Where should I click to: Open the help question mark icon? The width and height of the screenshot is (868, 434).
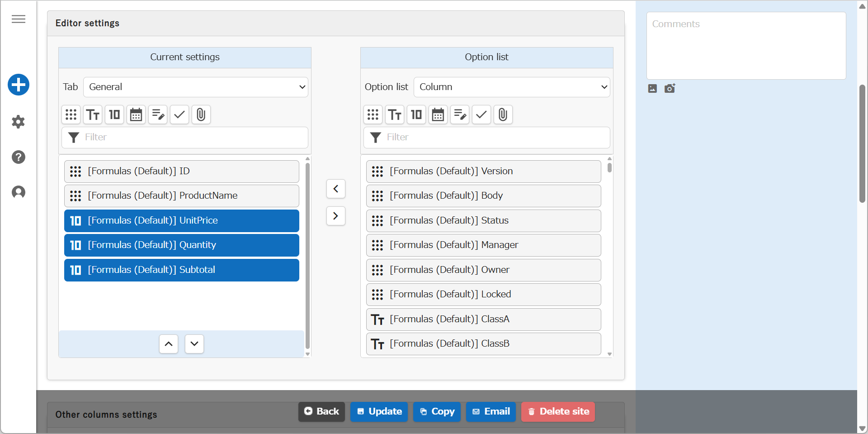click(x=19, y=157)
